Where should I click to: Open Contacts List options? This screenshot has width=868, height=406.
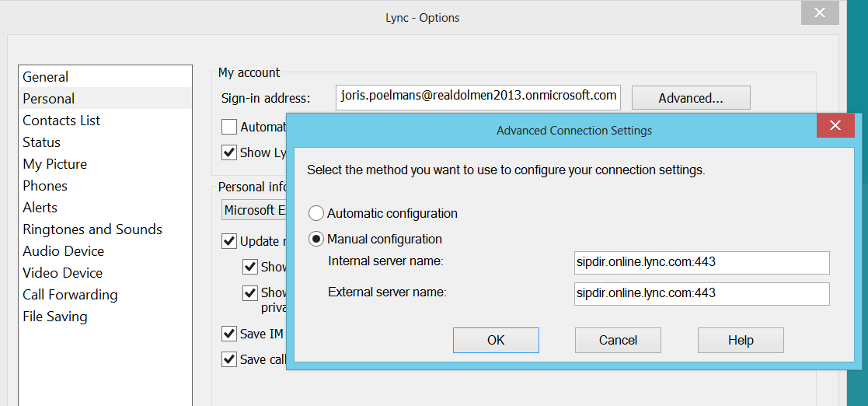coord(105,121)
